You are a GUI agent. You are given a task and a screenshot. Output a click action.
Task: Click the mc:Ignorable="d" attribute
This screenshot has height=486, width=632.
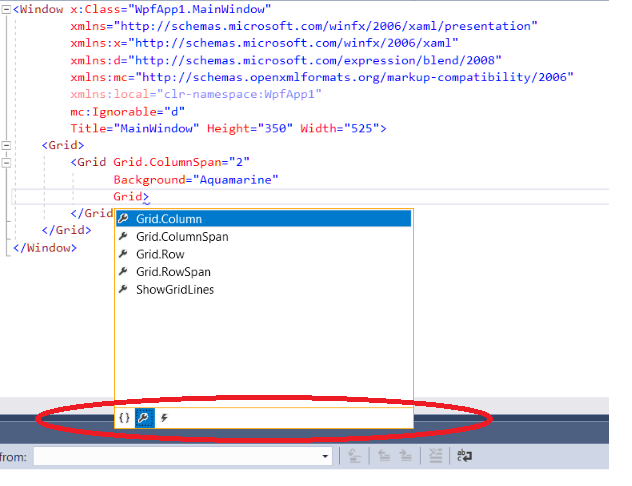[127, 112]
